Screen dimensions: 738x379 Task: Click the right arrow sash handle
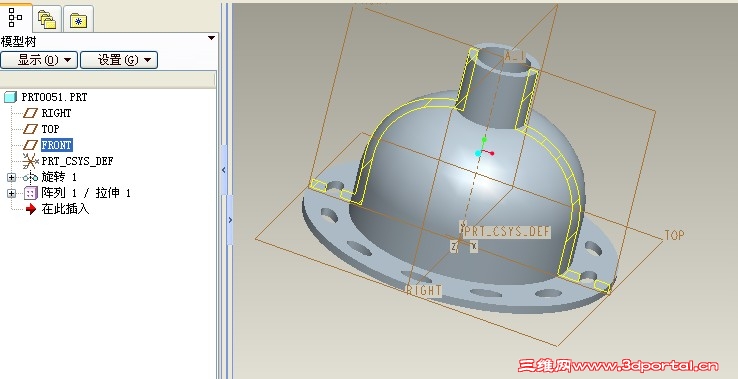tap(230, 219)
